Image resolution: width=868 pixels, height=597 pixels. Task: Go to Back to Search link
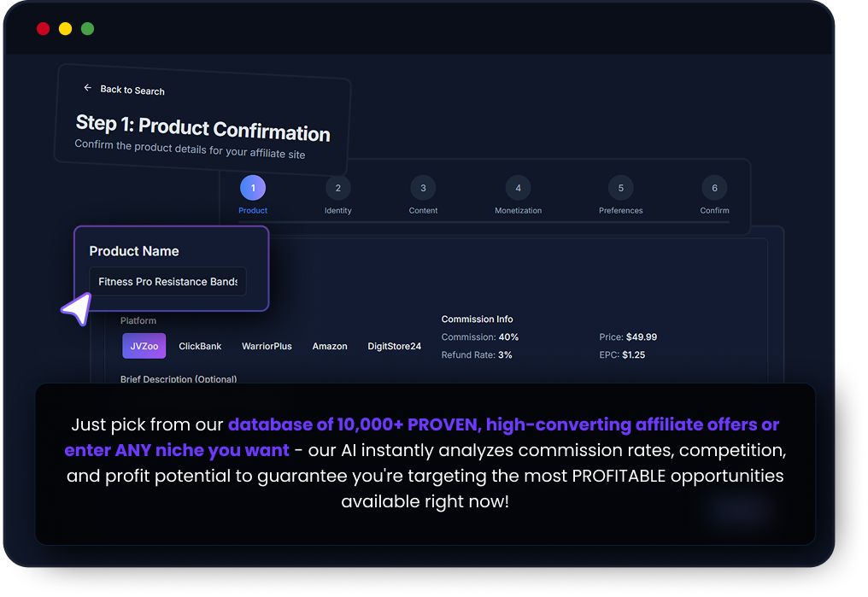tap(132, 91)
